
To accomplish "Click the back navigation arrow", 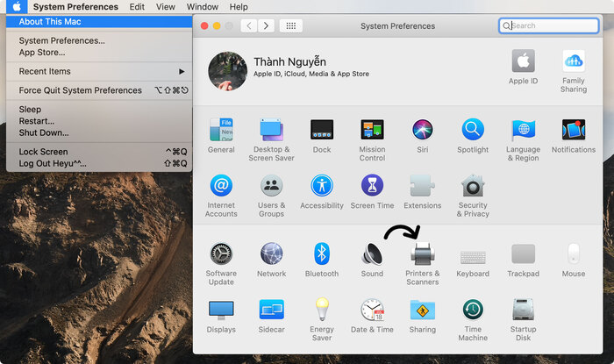I will [x=249, y=25].
